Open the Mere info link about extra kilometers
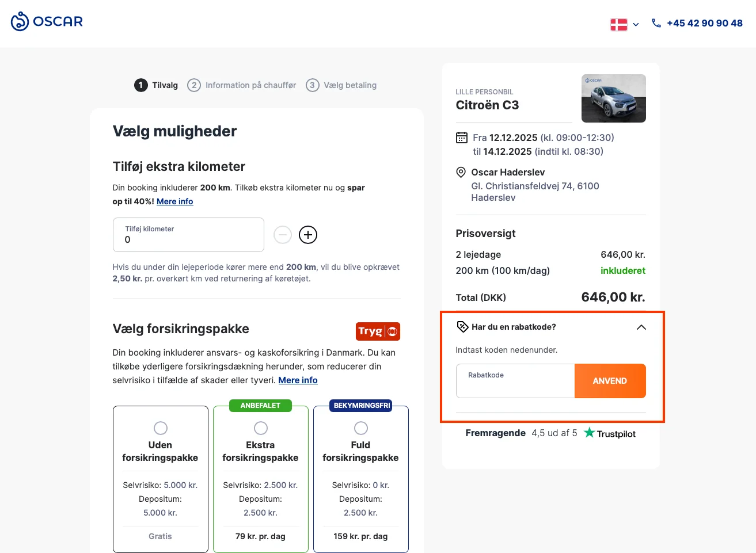 click(174, 201)
